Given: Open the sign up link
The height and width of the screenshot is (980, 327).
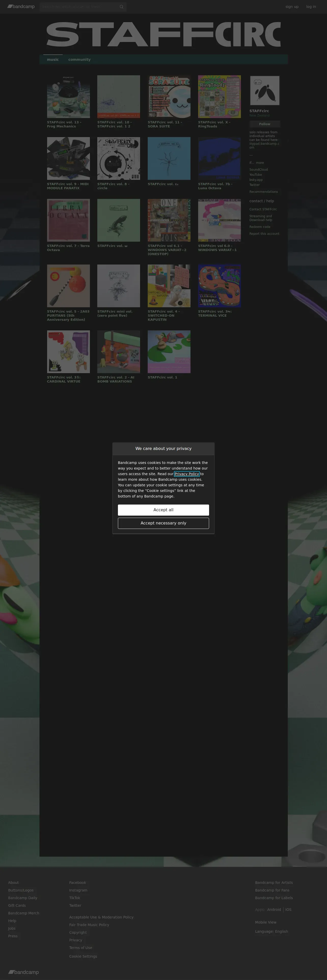Looking at the screenshot, I should point(292,7).
